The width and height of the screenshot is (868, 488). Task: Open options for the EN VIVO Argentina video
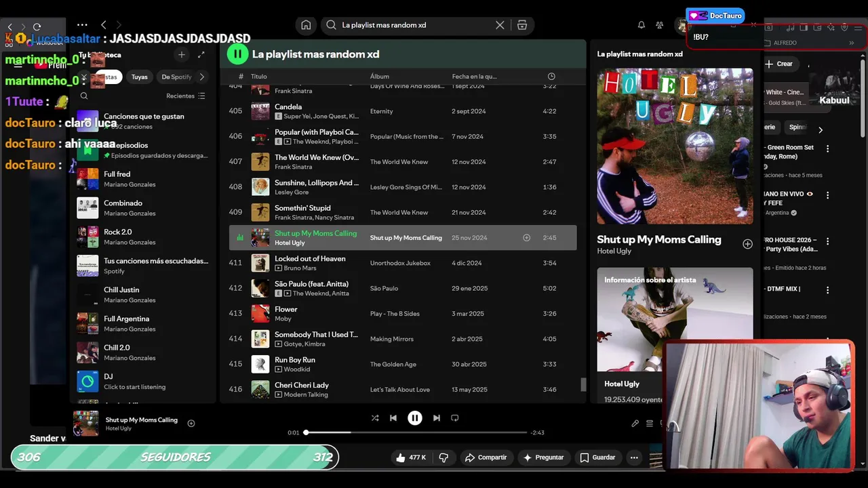tap(827, 195)
